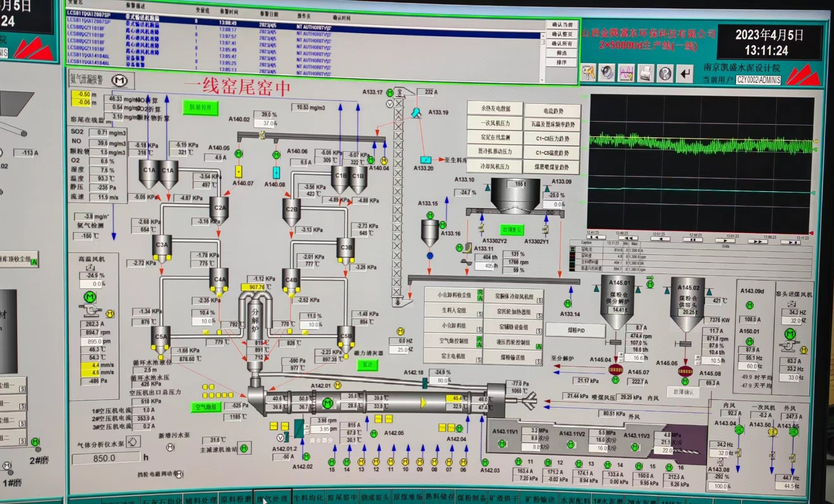Screen dimensions: 834x504
Task: Click the 确认所有 acknowledge all button
Action: (x=561, y=43)
